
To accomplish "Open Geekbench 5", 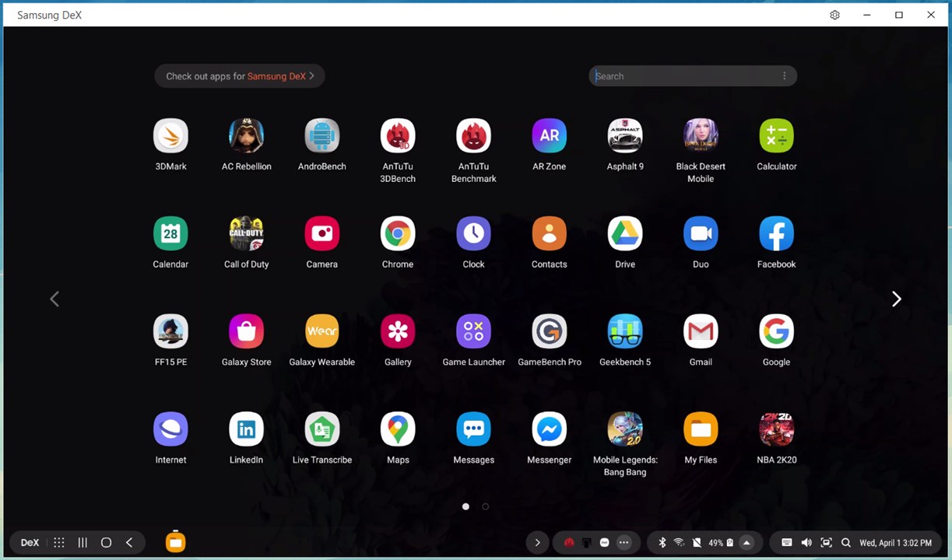I will 625,331.
